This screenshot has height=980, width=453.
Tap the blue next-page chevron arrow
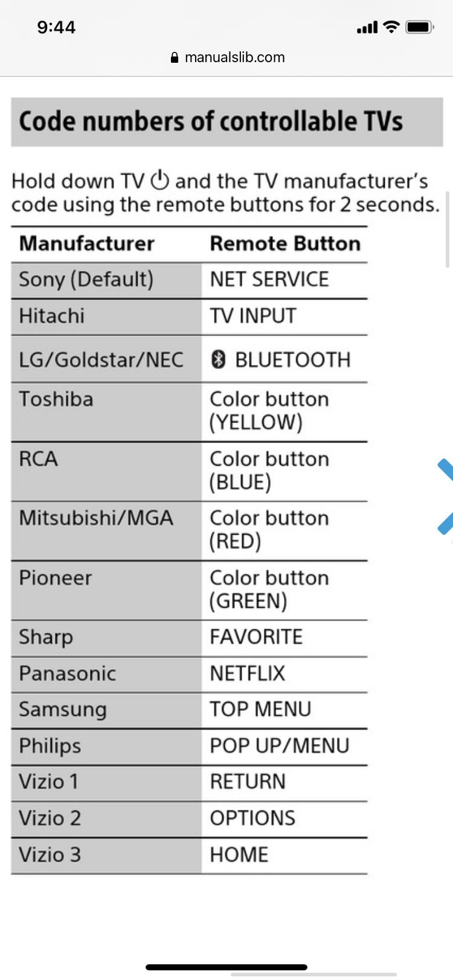point(446,496)
